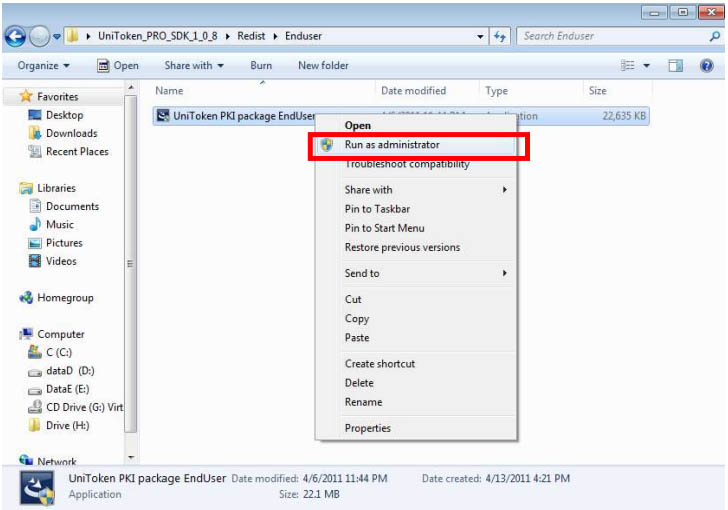Open the Documents library

[x=72, y=206]
